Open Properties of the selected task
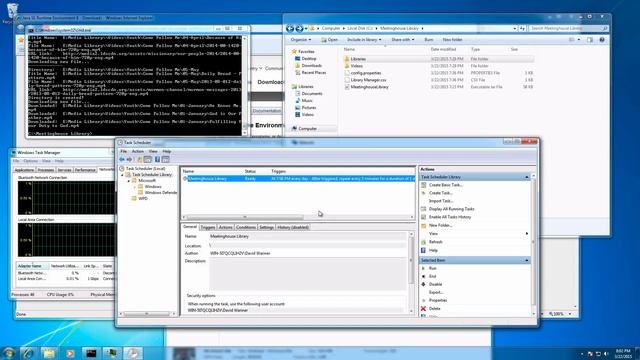This screenshot has width=640, height=360. pos(438,300)
